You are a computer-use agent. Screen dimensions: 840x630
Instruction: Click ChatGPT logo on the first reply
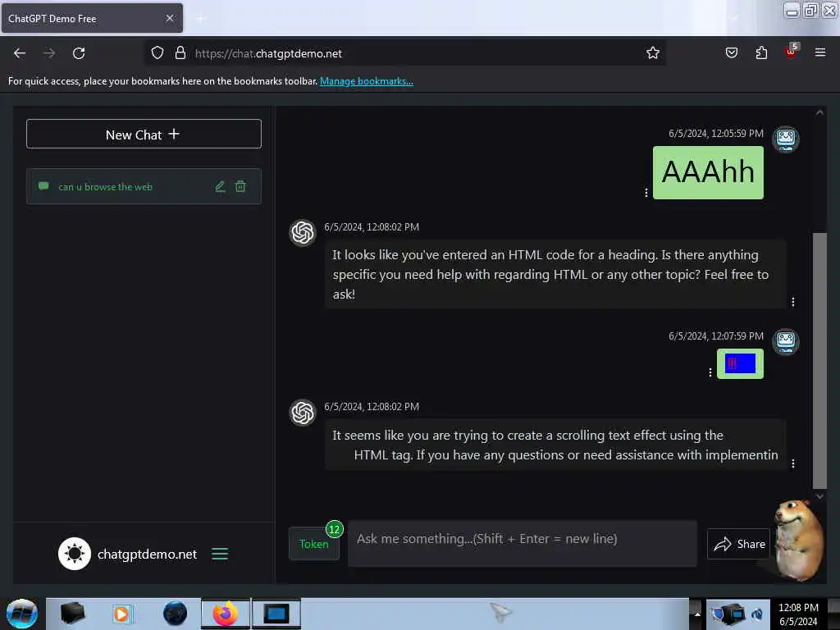coord(303,232)
